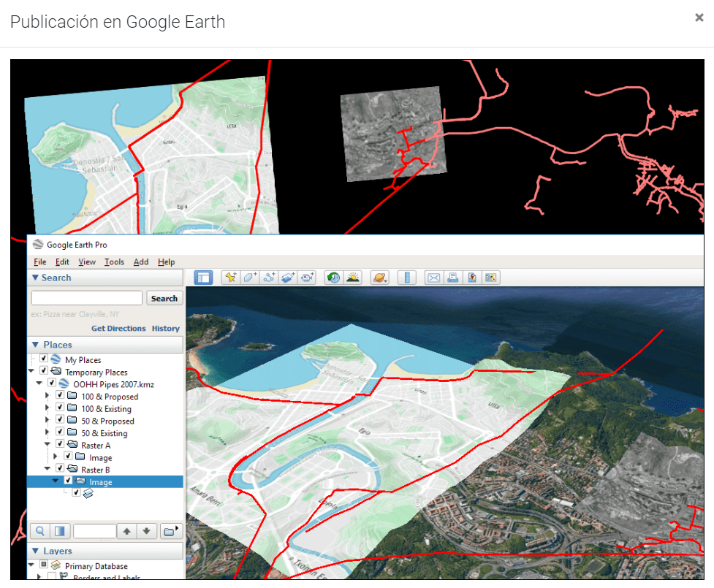Uncheck the My Places checkbox
Viewport: 714px width, 588px height.
[x=44, y=359]
